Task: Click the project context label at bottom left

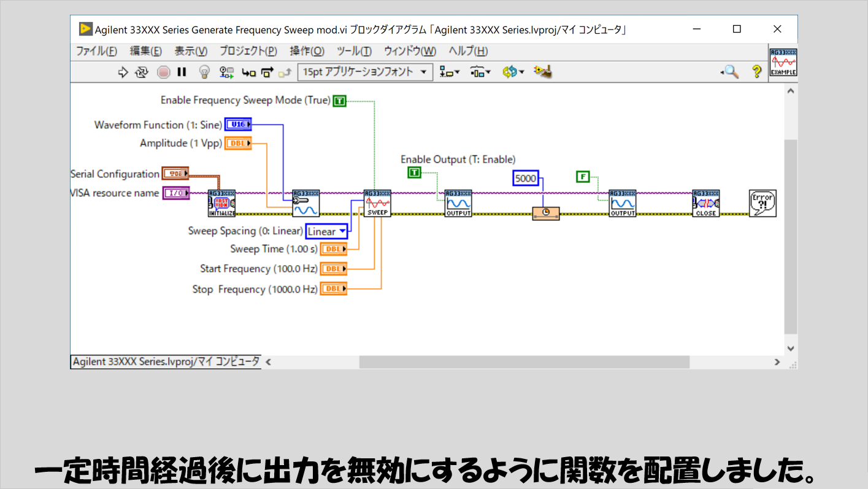Action: coord(166,361)
